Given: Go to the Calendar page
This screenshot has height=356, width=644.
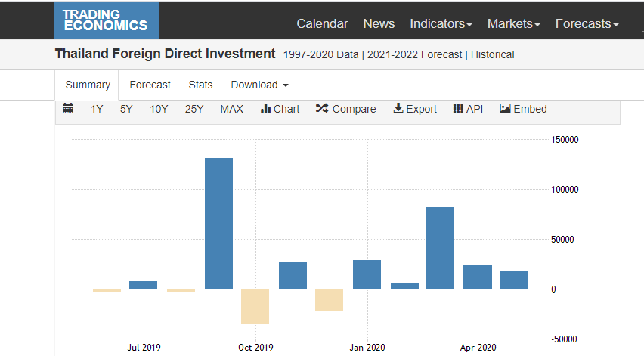Looking at the screenshot, I should [322, 24].
